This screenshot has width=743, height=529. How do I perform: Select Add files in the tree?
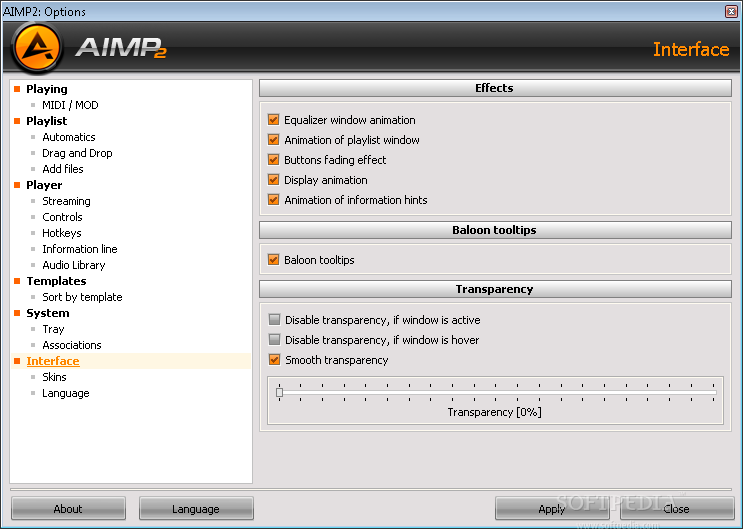click(63, 169)
